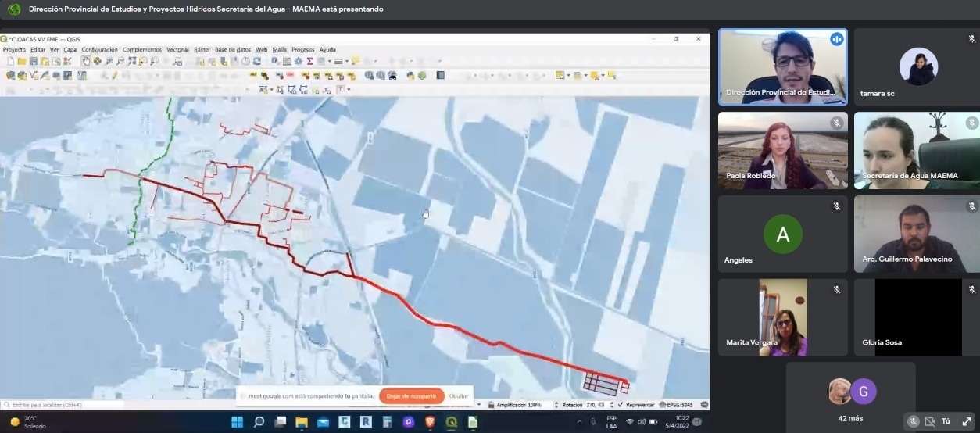Click Ocultar on the sharing notification
This screenshot has width=980, height=433.
tap(459, 396)
